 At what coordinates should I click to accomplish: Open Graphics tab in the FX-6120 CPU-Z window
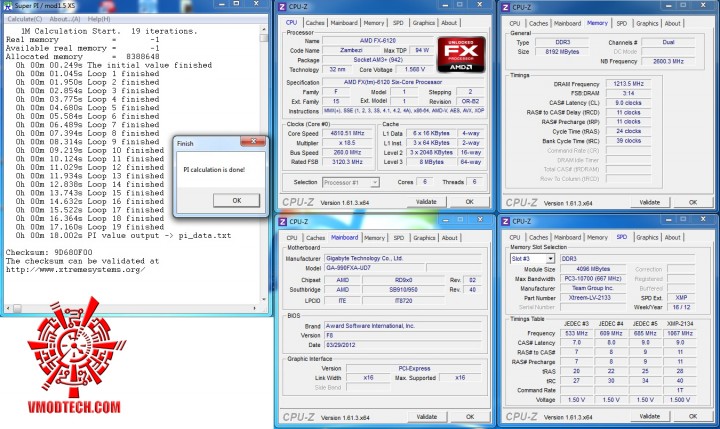(423, 23)
